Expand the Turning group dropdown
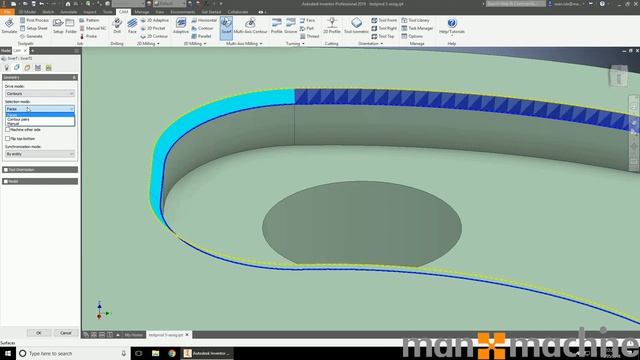This screenshot has width=640, height=360. (295, 44)
